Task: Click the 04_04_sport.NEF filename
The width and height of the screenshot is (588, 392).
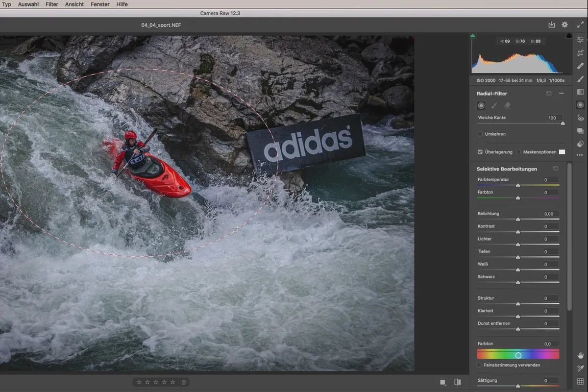Action: pos(161,24)
